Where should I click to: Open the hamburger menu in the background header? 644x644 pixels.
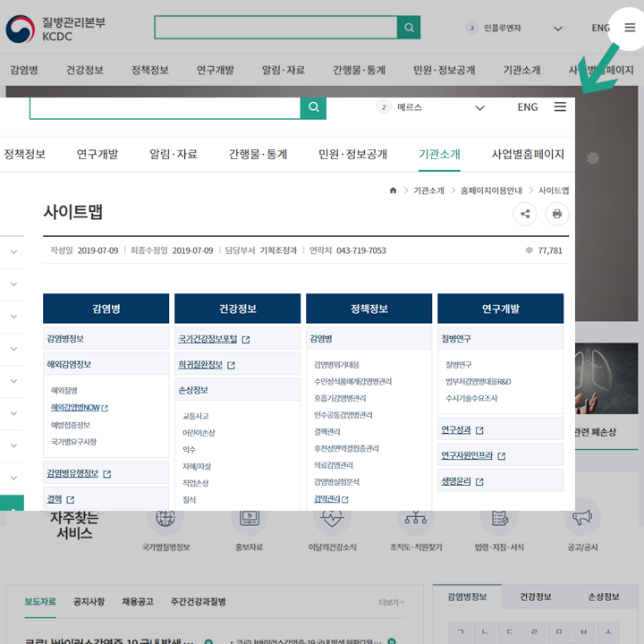(x=630, y=28)
